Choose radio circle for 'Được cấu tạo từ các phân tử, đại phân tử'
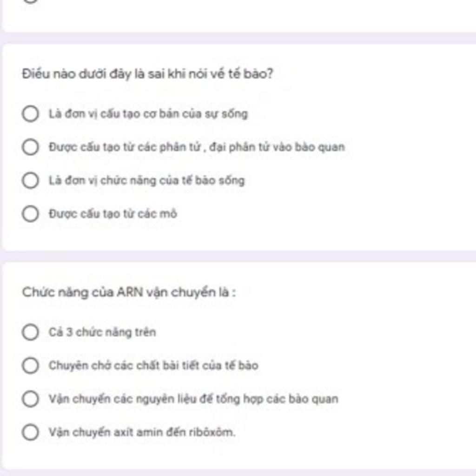The width and height of the screenshot is (476, 476). coord(30,147)
